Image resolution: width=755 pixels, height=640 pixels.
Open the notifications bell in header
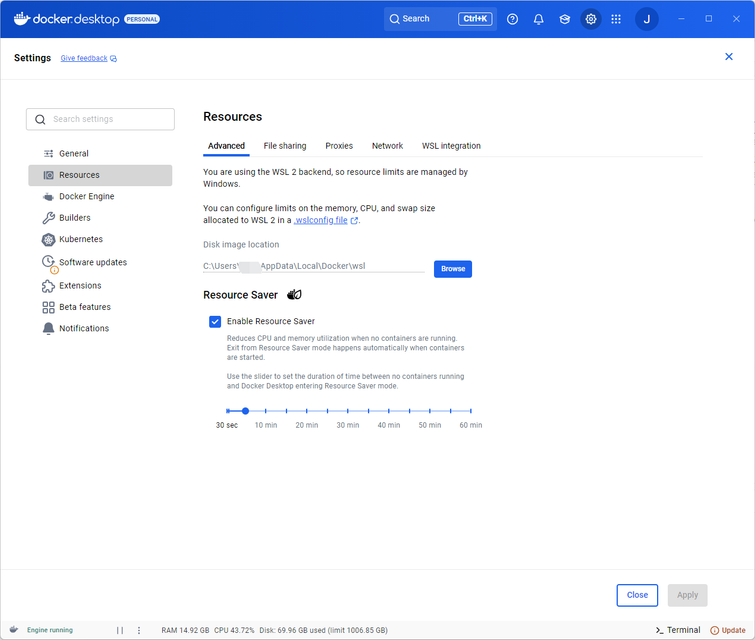538,19
